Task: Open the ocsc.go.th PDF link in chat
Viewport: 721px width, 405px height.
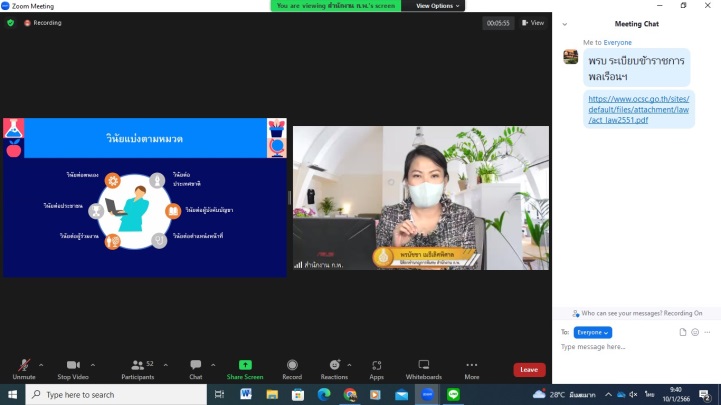Action: (x=639, y=109)
